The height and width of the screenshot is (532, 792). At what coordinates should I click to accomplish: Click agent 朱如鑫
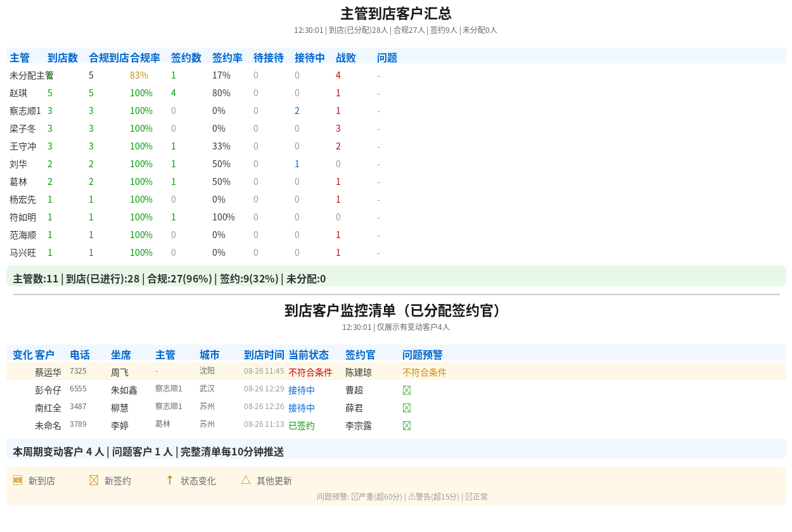[x=124, y=390]
